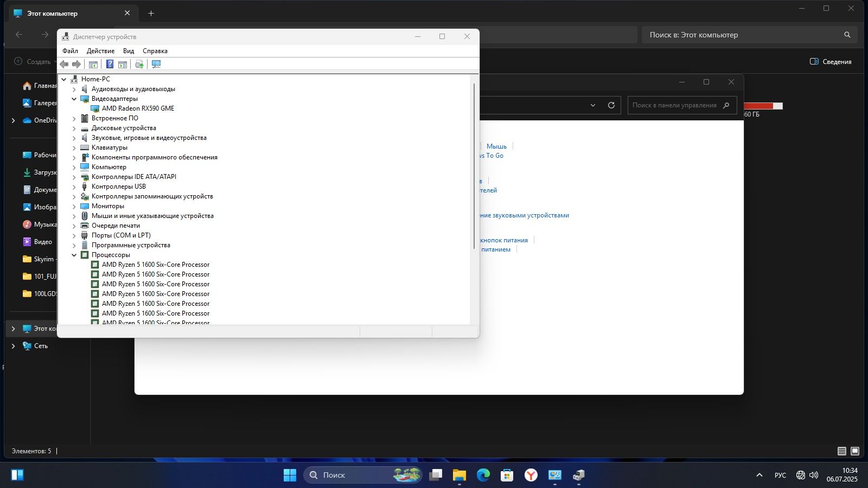Expand the Контроллеры USB node
Image resolution: width=868 pixels, height=488 pixels.
tap(74, 187)
